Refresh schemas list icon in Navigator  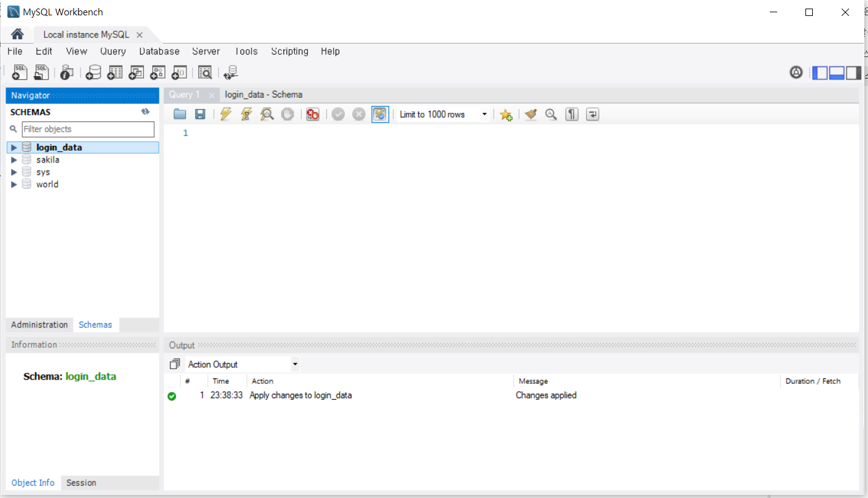[x=145, y=112]
